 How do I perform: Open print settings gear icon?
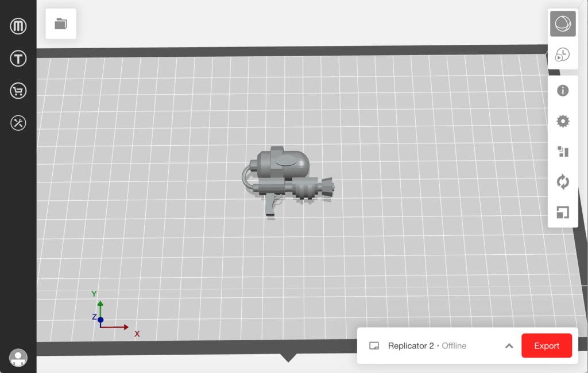point(563,121)
